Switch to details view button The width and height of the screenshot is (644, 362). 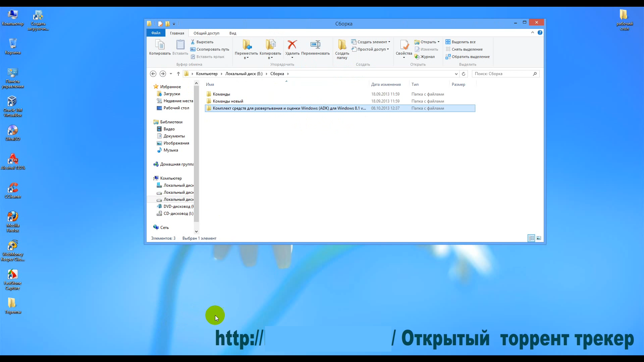tap(531, 238)
